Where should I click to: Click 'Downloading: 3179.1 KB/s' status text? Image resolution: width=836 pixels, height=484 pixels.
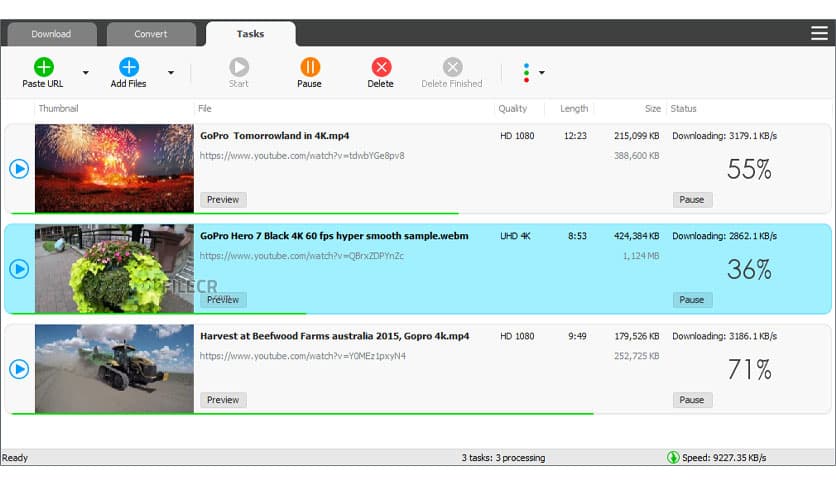725,136
